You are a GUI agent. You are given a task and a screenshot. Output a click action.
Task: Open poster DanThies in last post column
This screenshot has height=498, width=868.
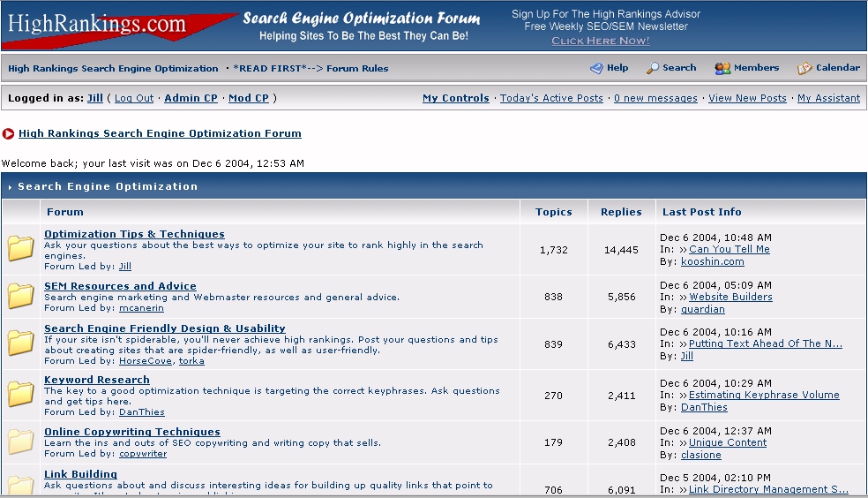704,407
